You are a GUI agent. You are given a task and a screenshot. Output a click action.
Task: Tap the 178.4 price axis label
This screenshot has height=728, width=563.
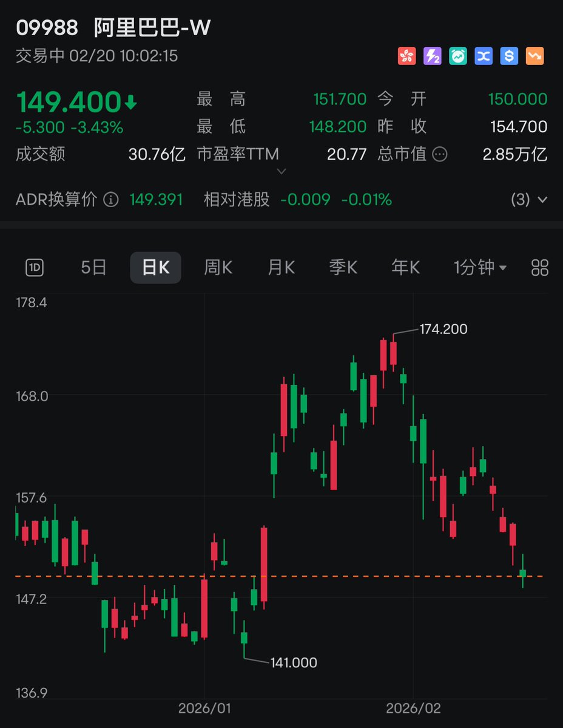click(x=32, y=303)
